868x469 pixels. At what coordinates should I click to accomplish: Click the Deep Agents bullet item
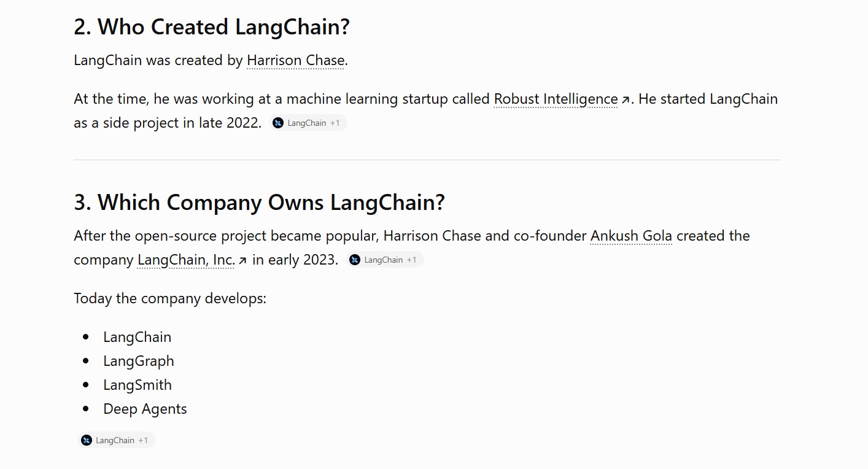point(145,409)
